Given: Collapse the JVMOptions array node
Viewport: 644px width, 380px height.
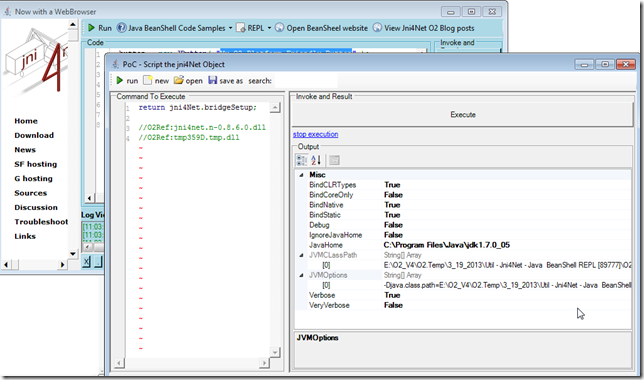Looking at the screenshot, I should [301, 275].
